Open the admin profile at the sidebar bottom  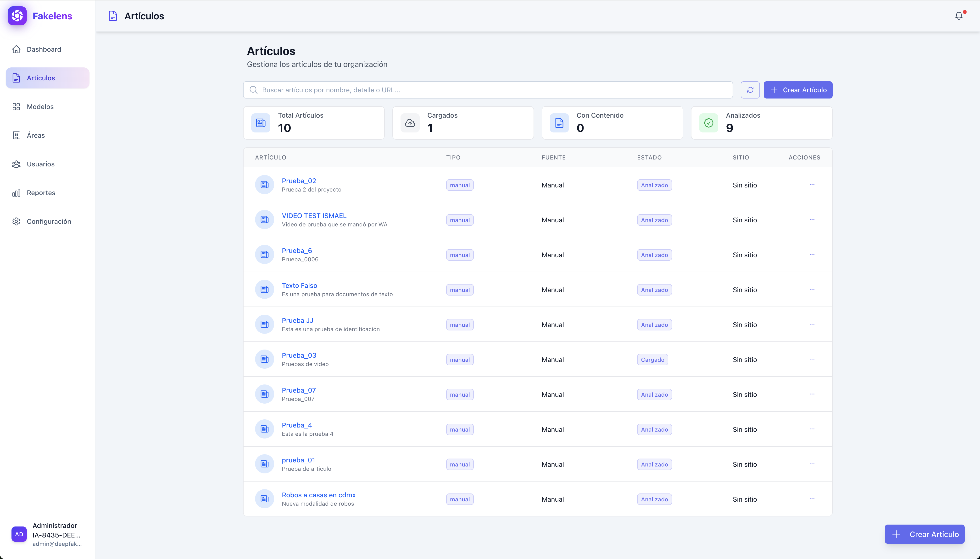tap(48, 534)
